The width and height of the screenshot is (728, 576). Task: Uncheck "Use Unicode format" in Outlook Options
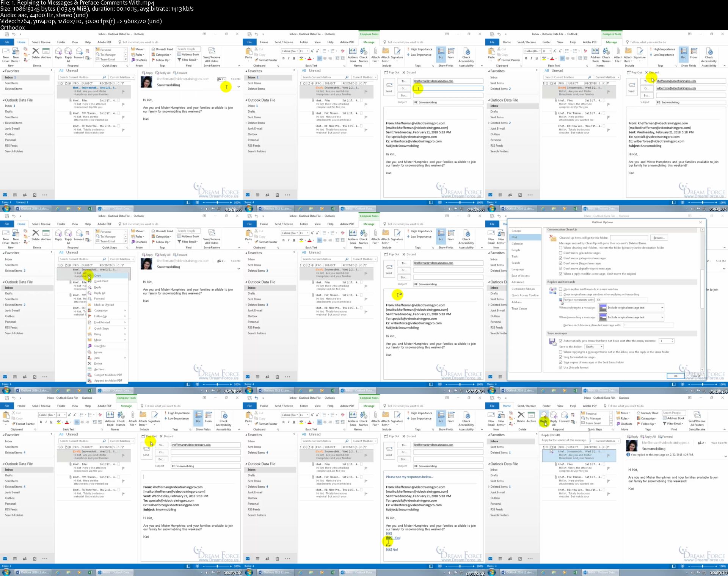[560, 368]
